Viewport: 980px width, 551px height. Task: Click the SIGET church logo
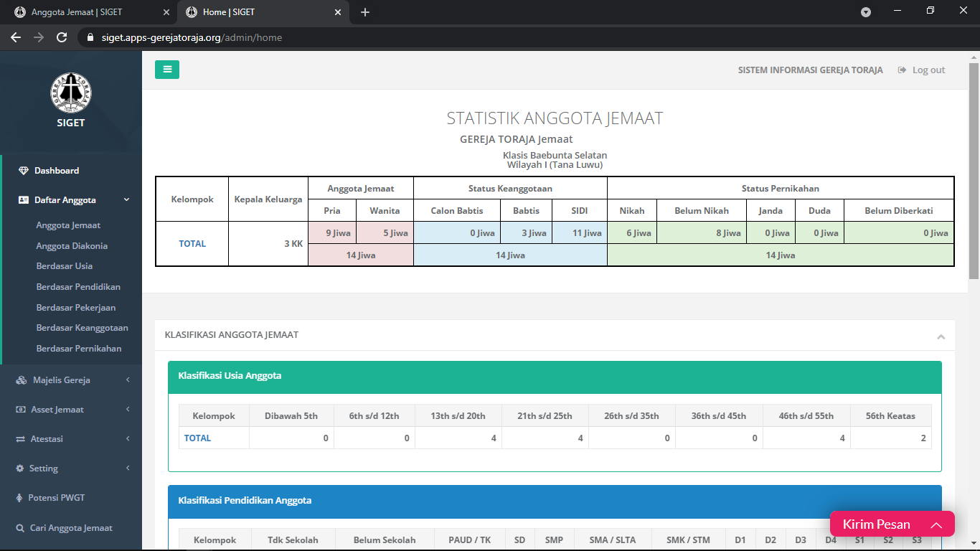tap(71, 93)
